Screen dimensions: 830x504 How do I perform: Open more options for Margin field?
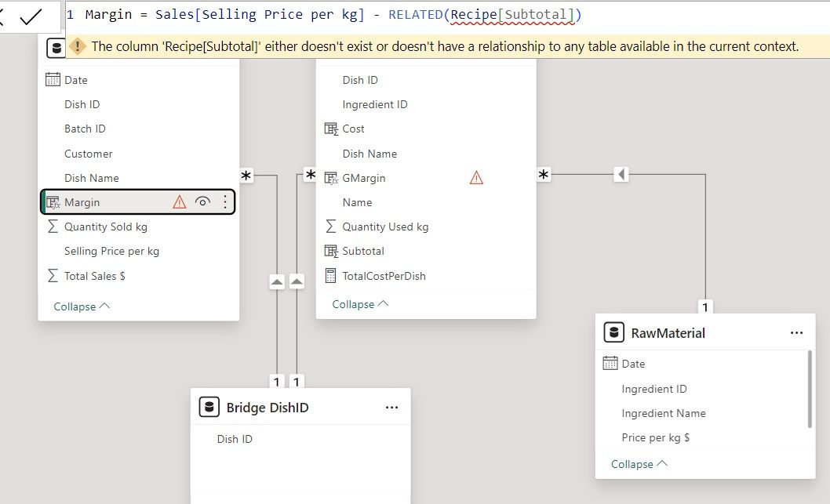[225, 202]
